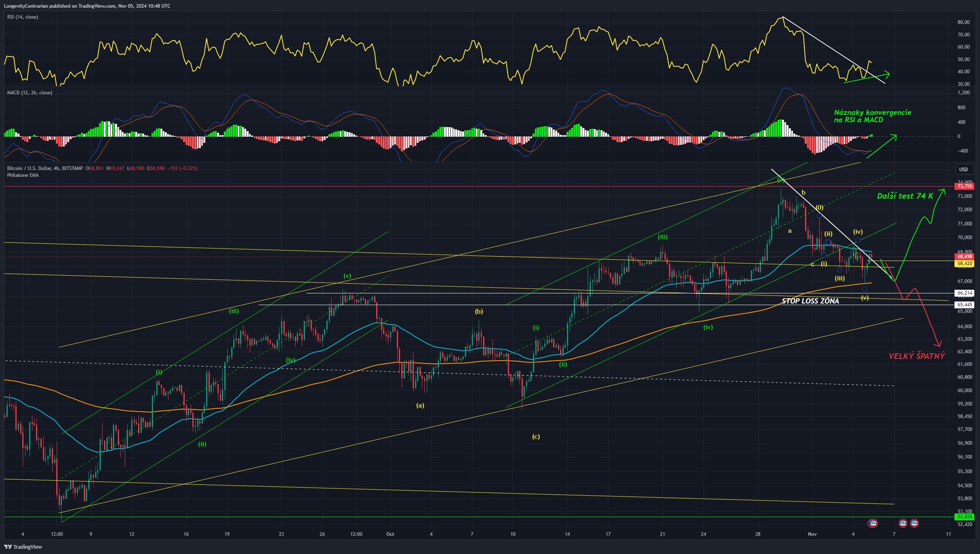Click the green 52,820 price label
The image size is (980, 554).
[x=963, y=517]
